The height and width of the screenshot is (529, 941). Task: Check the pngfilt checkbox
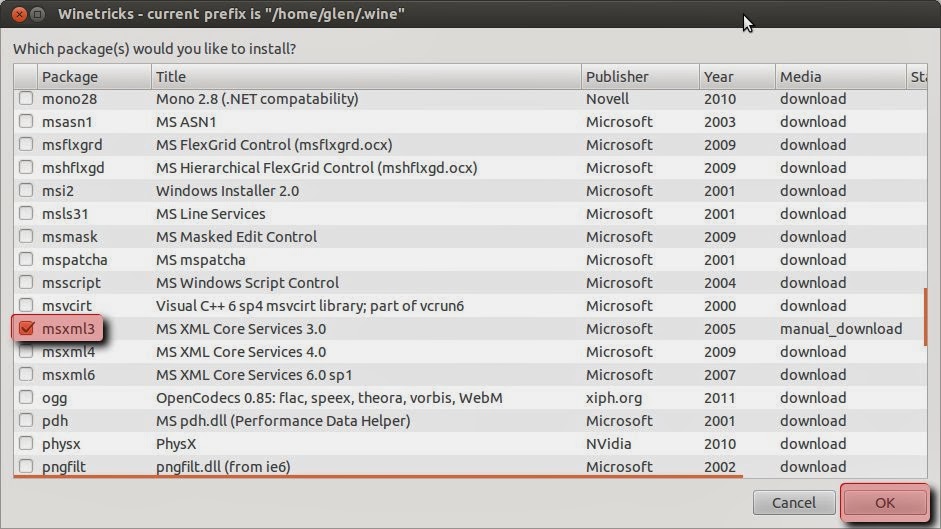point(25,467)
